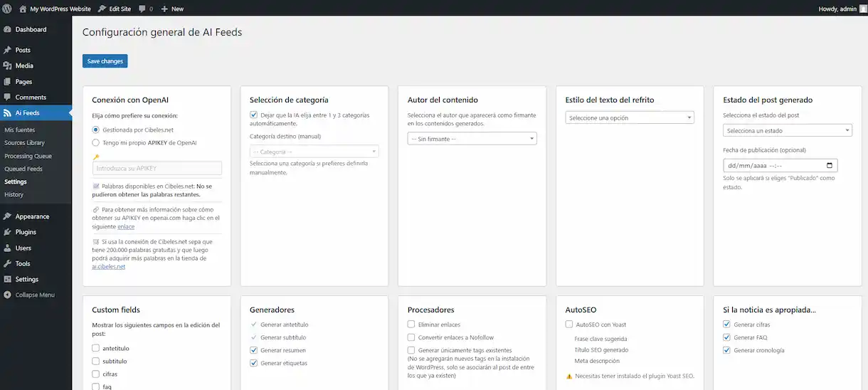Open the Sin firmante author dropdown

pos(472,139)
